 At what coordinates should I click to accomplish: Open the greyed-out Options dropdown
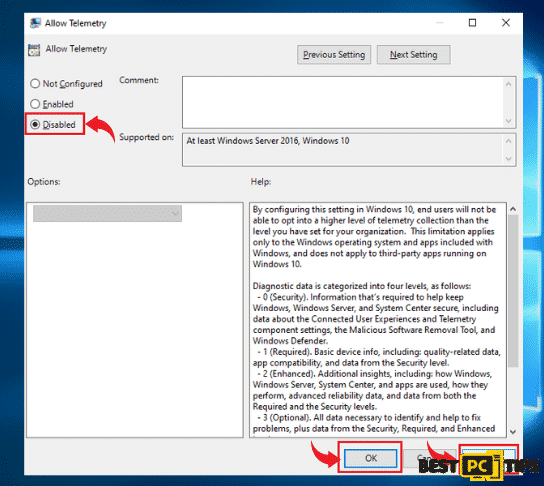(x=107, y=213)
